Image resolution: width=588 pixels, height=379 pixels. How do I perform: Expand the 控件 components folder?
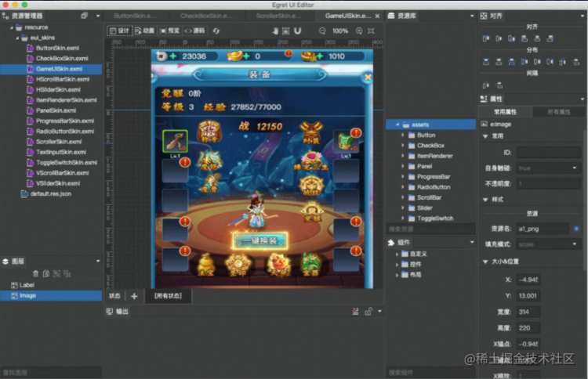397,265
